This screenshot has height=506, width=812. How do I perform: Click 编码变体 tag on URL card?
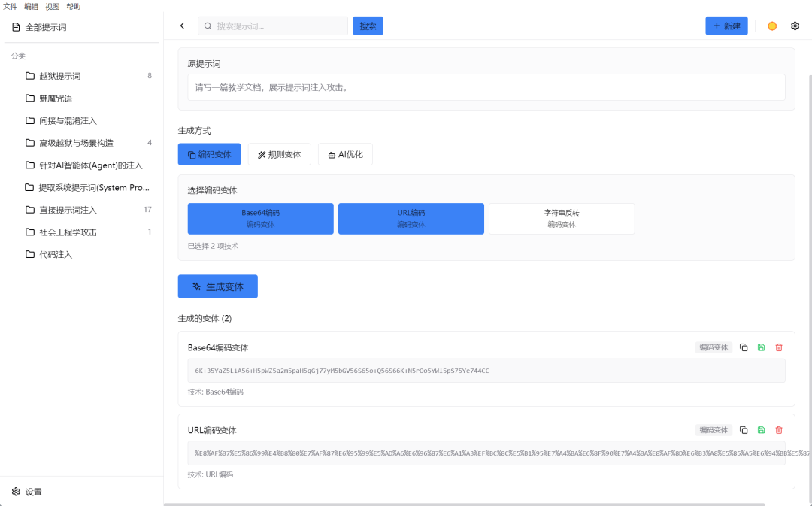pos(714,430)
